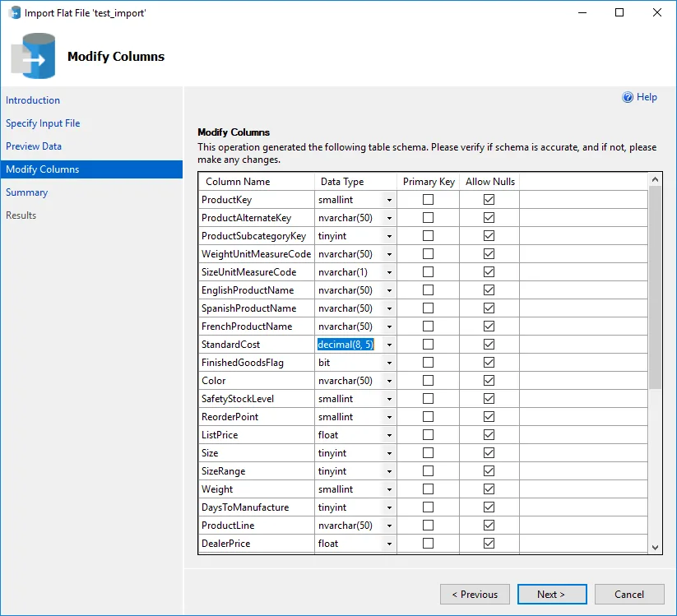Untick Allow Nulls for ProductKey row

coord(489,199)
